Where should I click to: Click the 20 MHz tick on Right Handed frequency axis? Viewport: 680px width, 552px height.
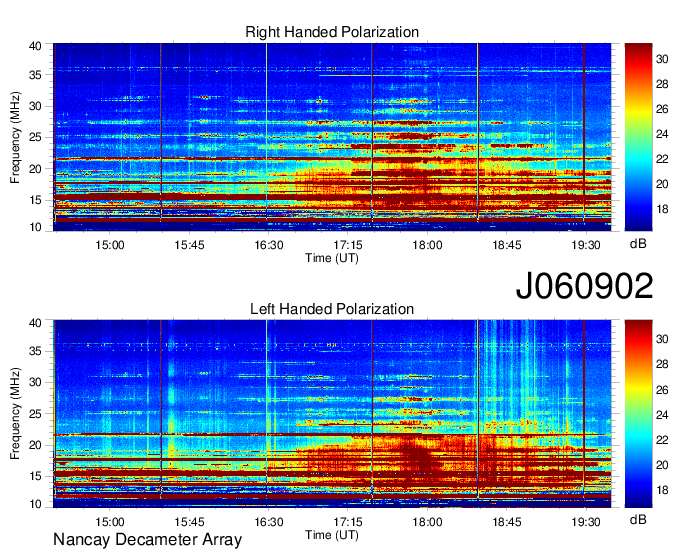(35, 169)
